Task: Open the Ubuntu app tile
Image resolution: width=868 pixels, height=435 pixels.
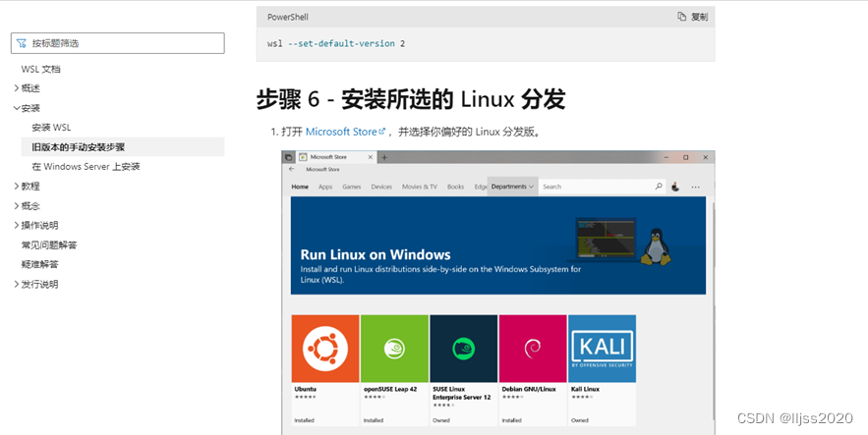Action: pos(325,371)
